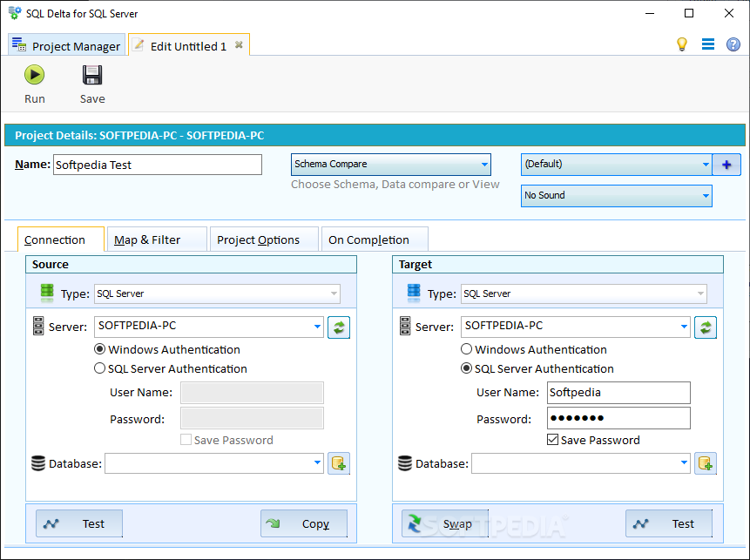Close the SQL Delta window

[729, 13]
